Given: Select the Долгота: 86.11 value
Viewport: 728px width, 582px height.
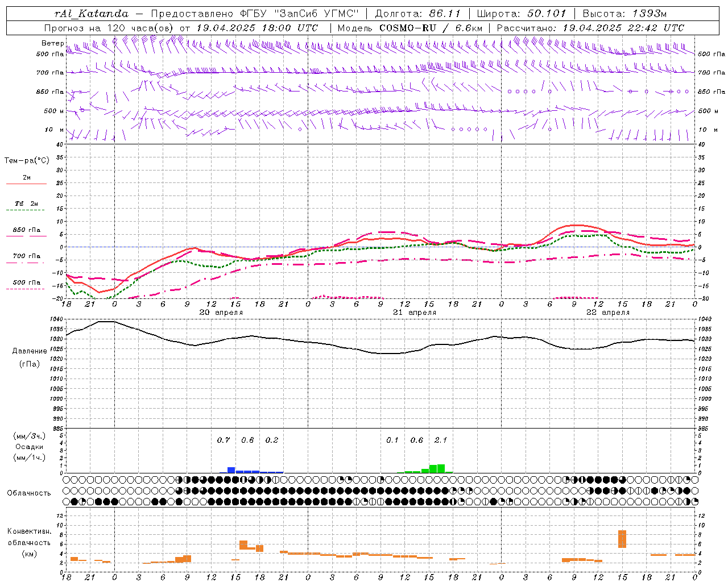Looking at the screenshot, I should pyautogui.click(x=417, y=14).
